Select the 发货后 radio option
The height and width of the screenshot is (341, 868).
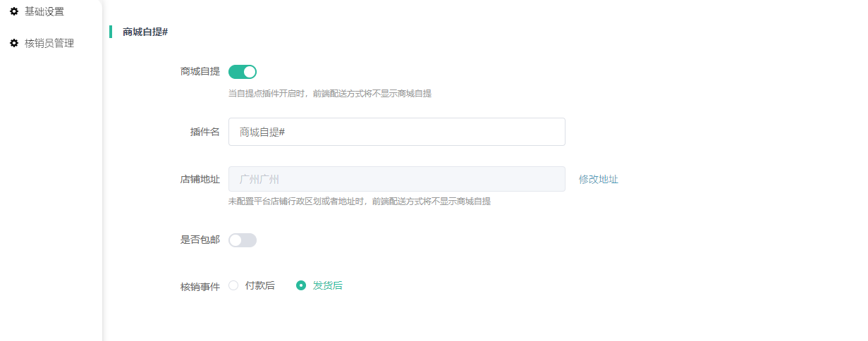click(301, 285)
